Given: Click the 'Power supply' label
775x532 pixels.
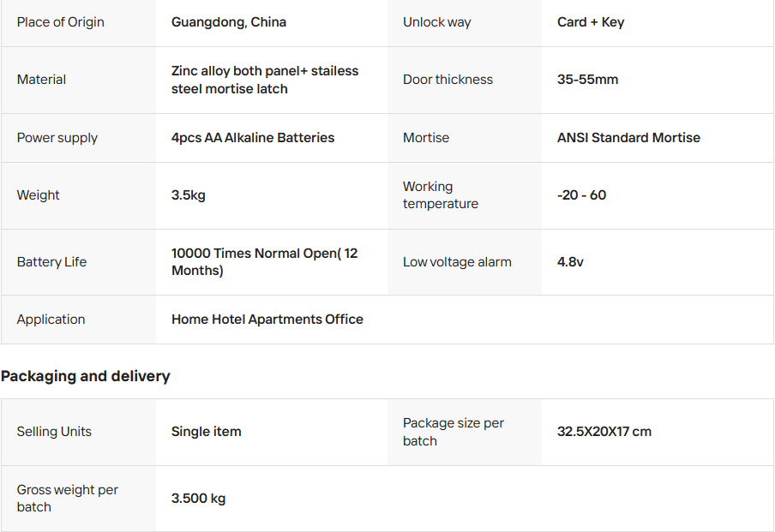Looking at the screenshot, I should 57,138.
